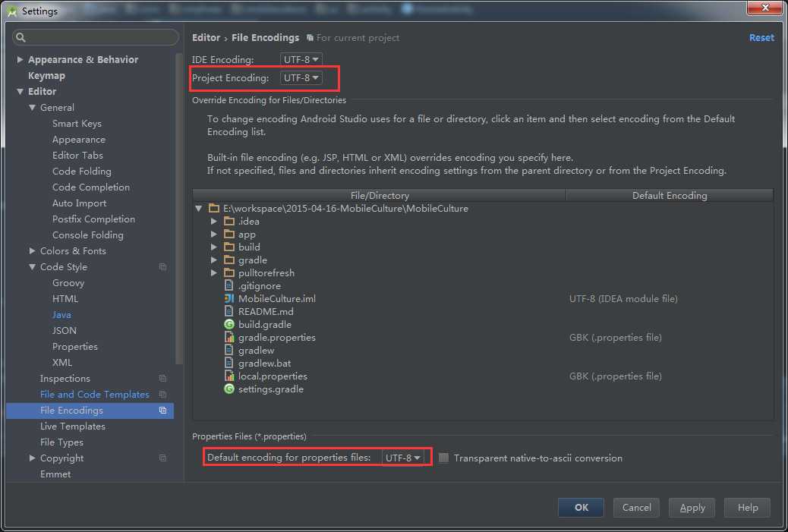Collapse the Code Style subsection
Image resolution: width=788 pixels, height=532 pixels.
tap(32, 266)
